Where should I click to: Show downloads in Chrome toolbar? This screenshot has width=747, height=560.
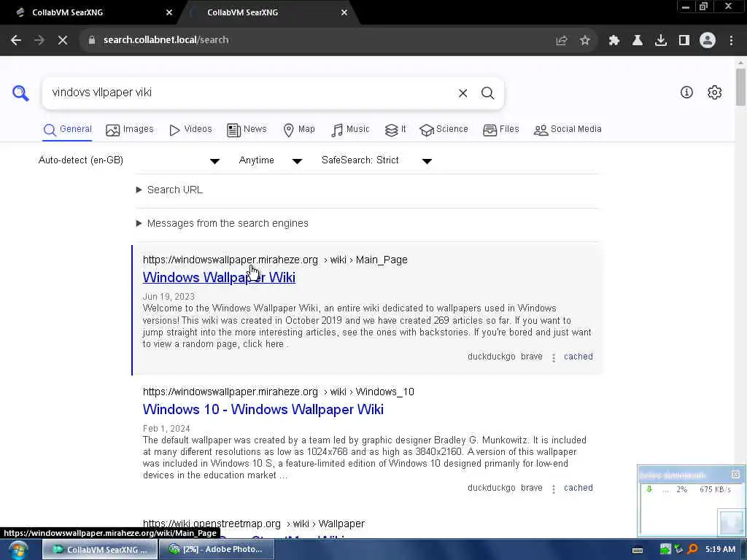(x=661, y=41)
